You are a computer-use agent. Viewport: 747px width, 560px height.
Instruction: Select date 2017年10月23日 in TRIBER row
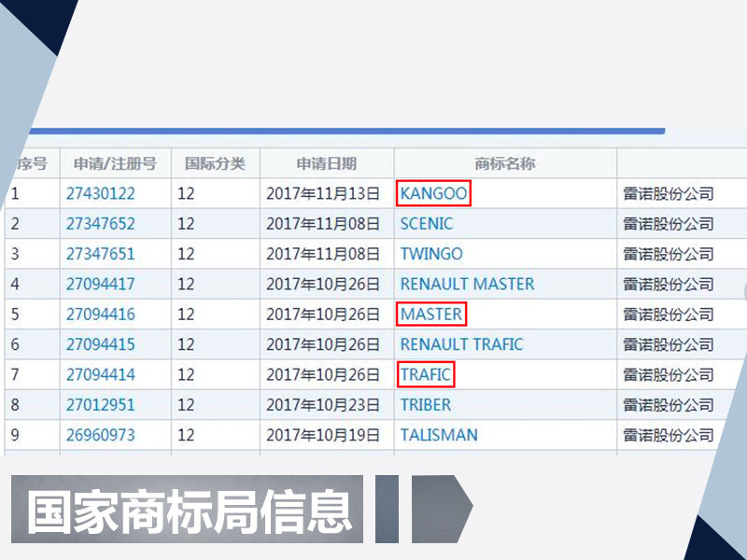(323, 405)
